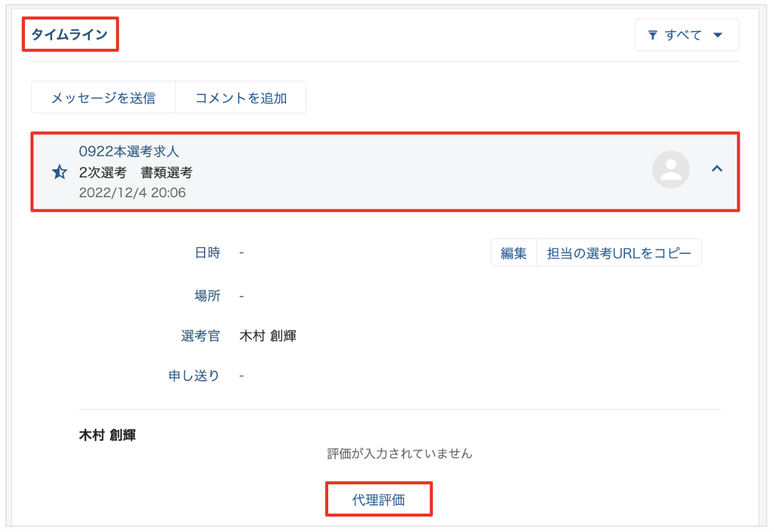The width and height of the screenshot is (774, 532).
Task: Click the 2022/12/4 20:06 timestamp
Action: pyautogui.click(x=132, y=193)
